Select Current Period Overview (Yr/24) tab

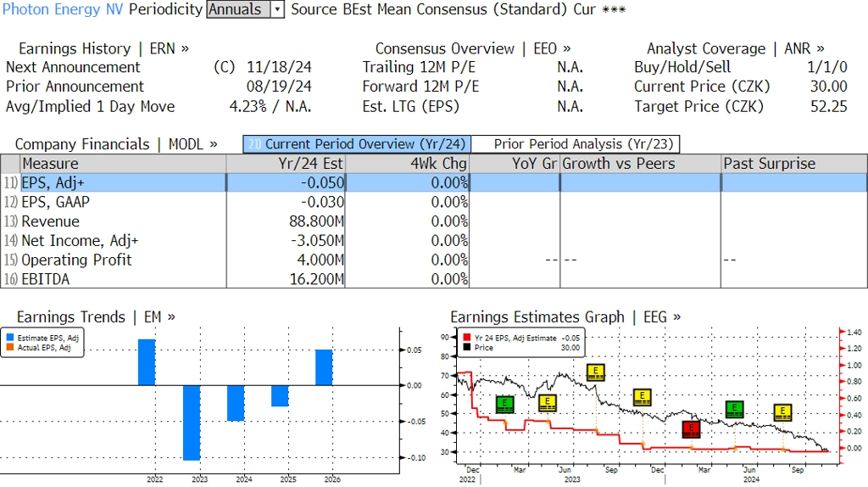357,144
